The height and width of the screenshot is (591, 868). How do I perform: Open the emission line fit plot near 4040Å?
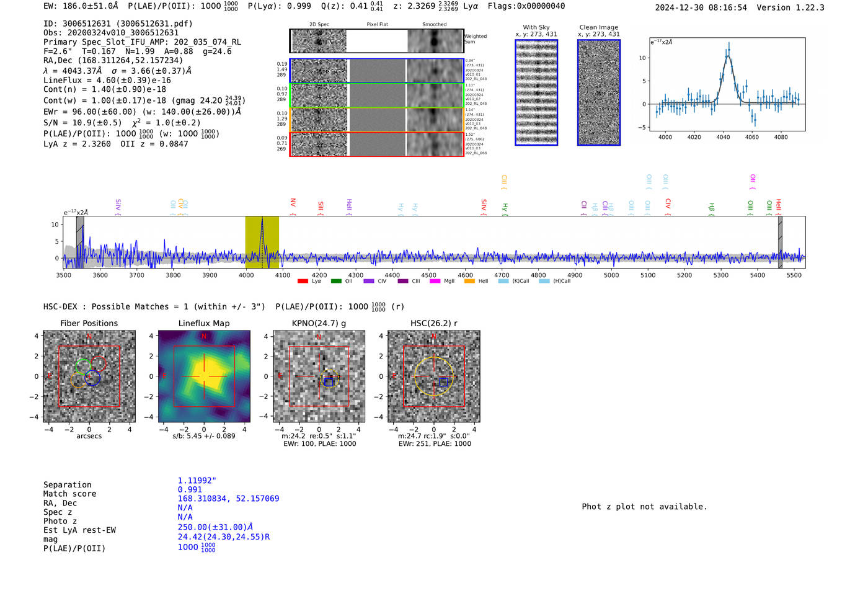pos(727,84)
